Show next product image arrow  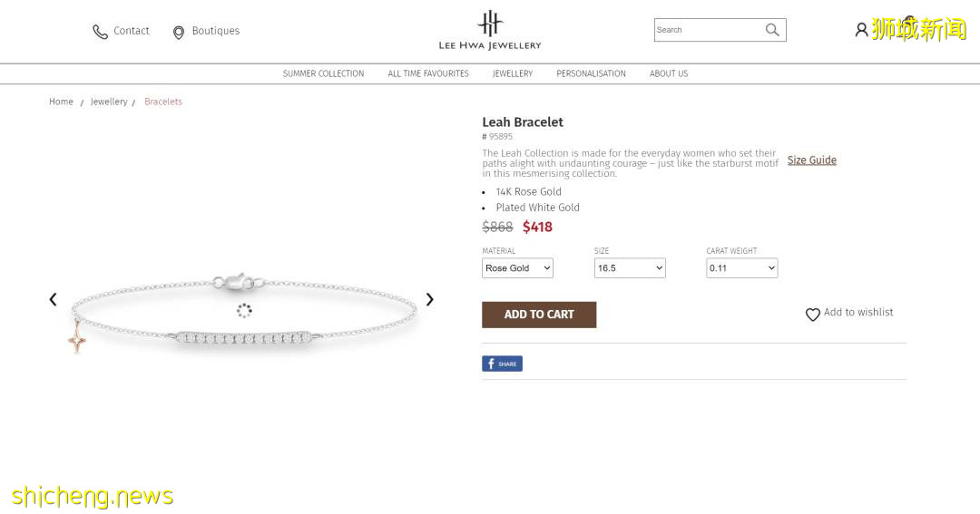pos(430,299)
